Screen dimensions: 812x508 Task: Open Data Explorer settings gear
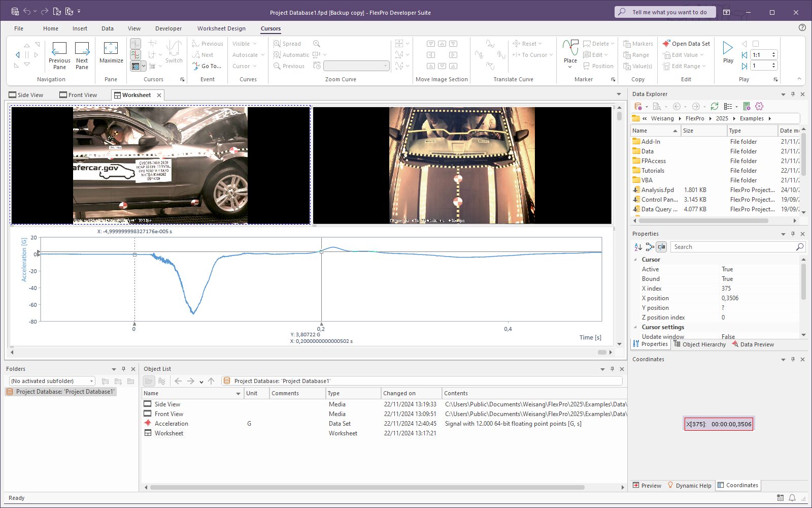(x=759, y=106)
